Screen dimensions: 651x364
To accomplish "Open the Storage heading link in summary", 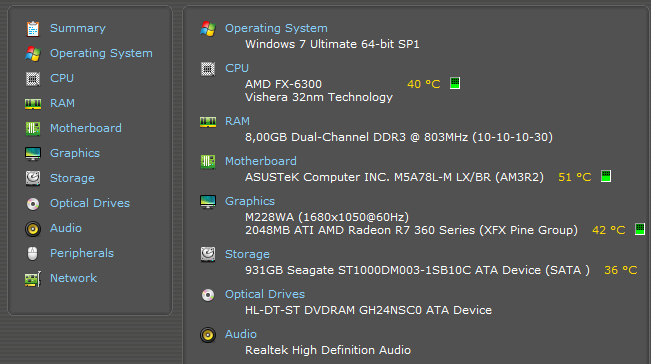I will (247, 254).
